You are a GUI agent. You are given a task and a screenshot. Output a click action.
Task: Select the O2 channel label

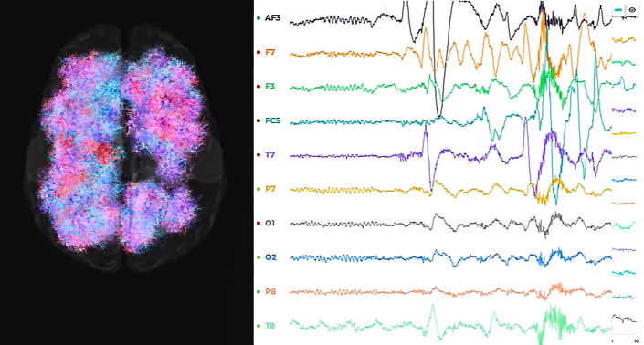pos(270,257)
